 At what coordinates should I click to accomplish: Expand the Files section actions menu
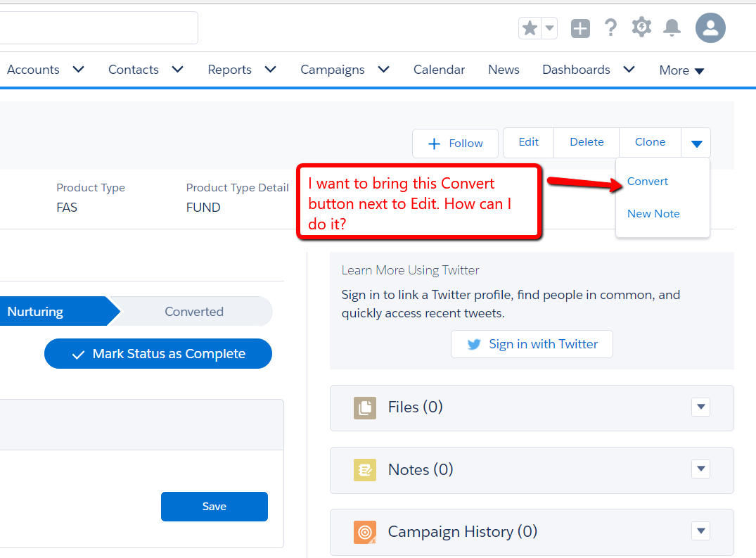(700, 407)
